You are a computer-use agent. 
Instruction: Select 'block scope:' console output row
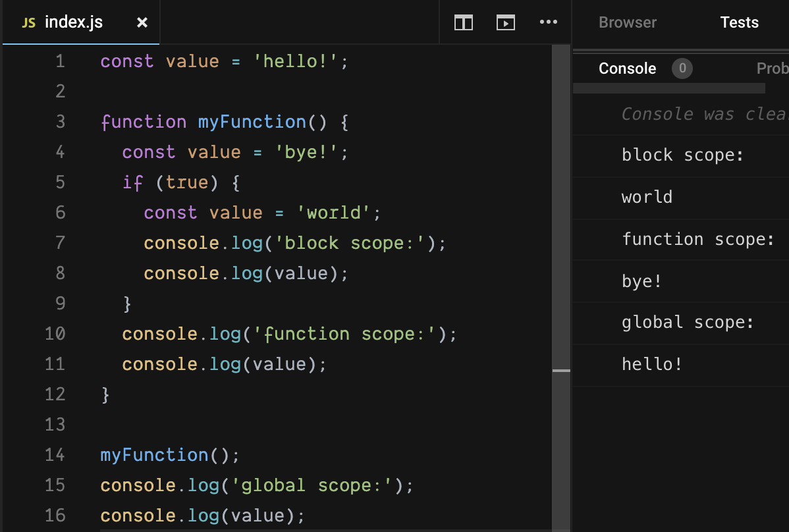point(681,155)
